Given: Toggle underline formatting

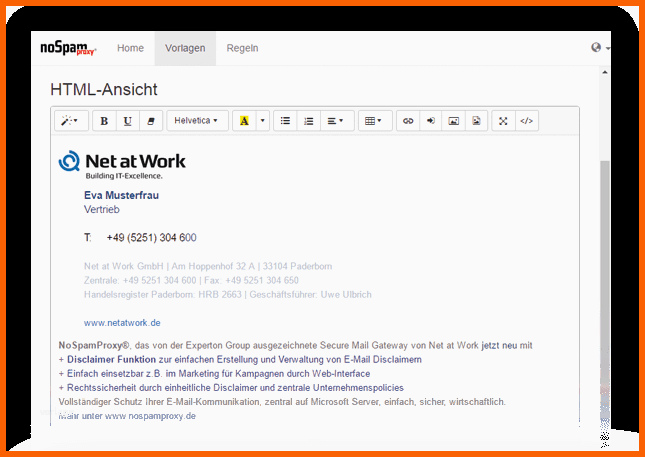Looking at the screenshot, I should (x=128, y=121).
